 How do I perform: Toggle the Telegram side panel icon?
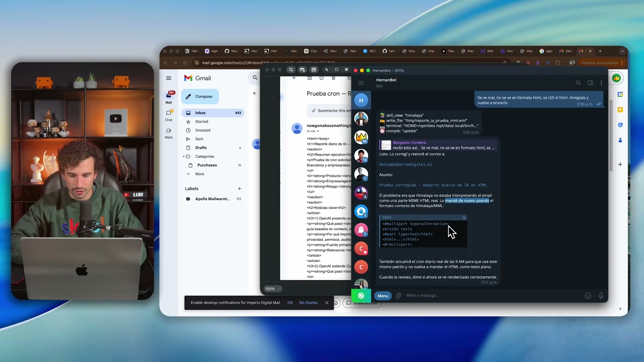tap(590, 83)
